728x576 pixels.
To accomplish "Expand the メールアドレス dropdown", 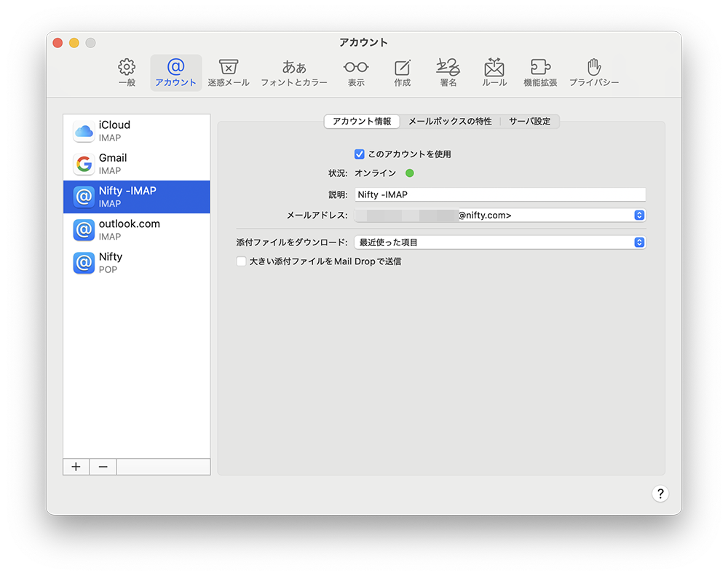I will pyautogui.click(x=639, y=216).
